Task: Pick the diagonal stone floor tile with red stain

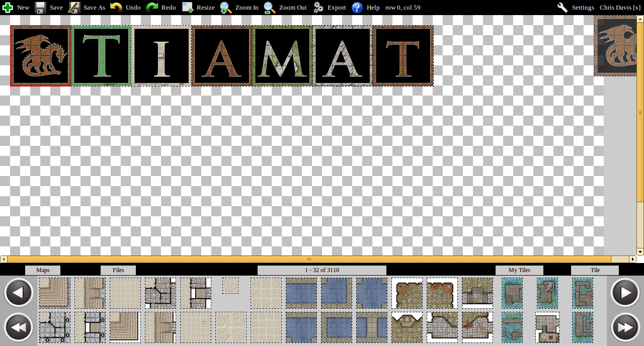Action: coord(477,327)
